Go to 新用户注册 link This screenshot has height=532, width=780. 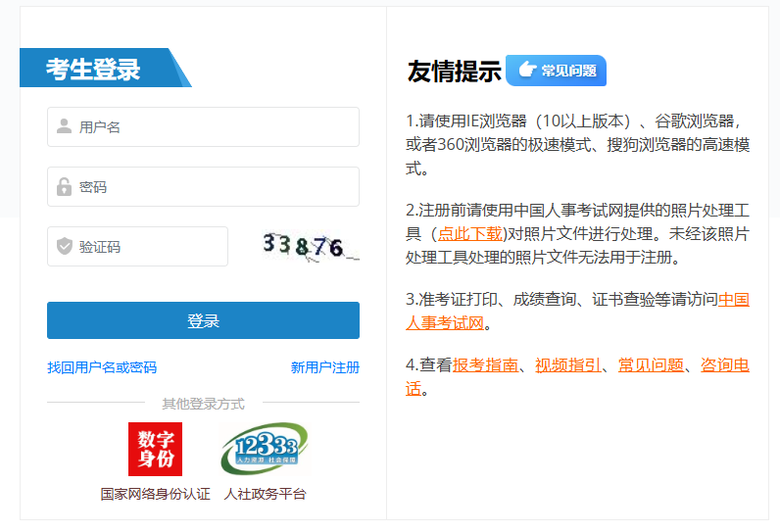tap(324, 367)
